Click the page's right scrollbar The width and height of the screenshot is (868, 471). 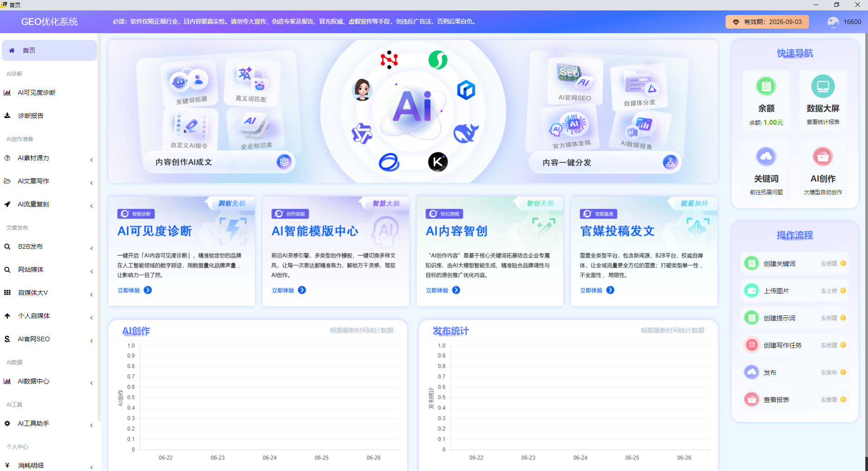[866, 245]
